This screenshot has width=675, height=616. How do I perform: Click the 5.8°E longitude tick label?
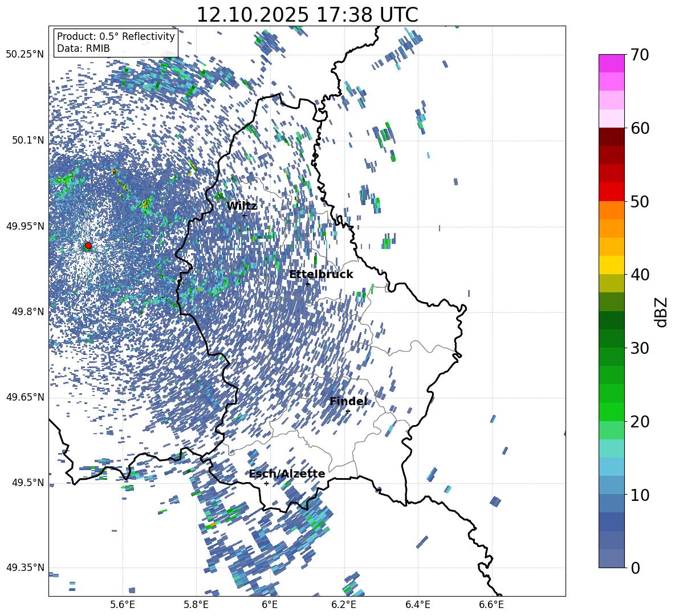point(196,605)
